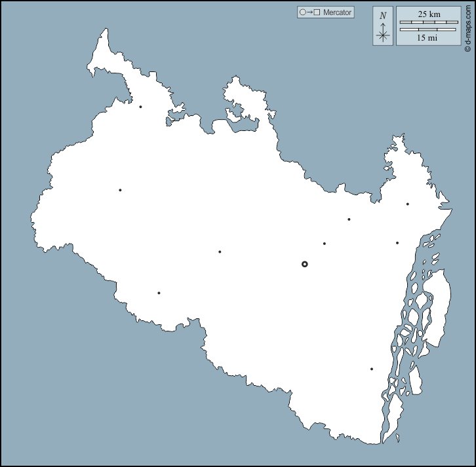Click the 15 mi scale label
The height and width of the screenshot is (467, 476).
[x=427, y=38]
